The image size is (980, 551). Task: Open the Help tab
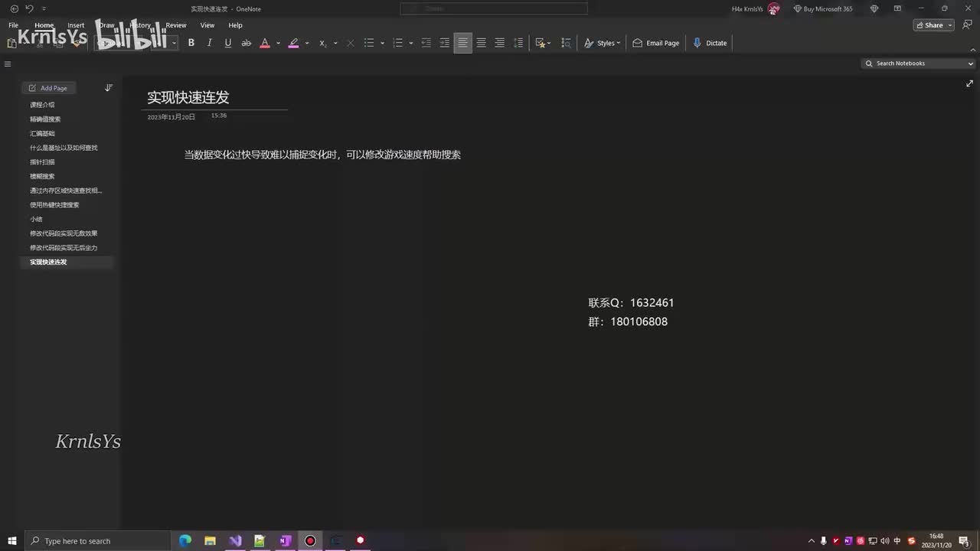(235, 25)
